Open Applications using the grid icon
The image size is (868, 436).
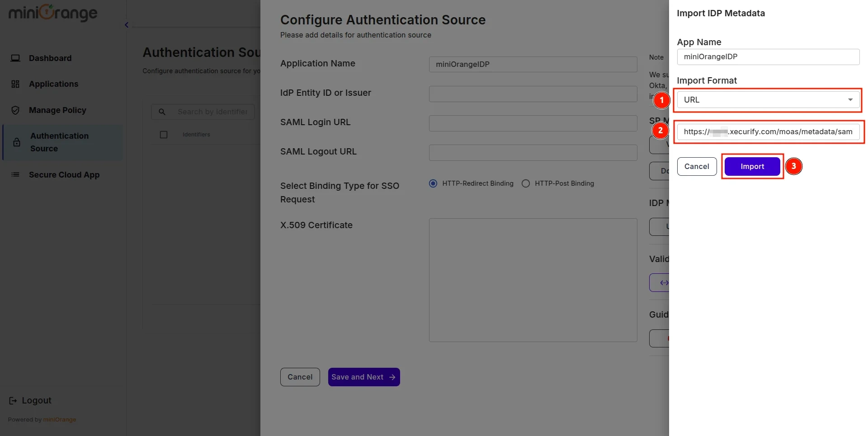pyautogui.click(x=15, y=84)
